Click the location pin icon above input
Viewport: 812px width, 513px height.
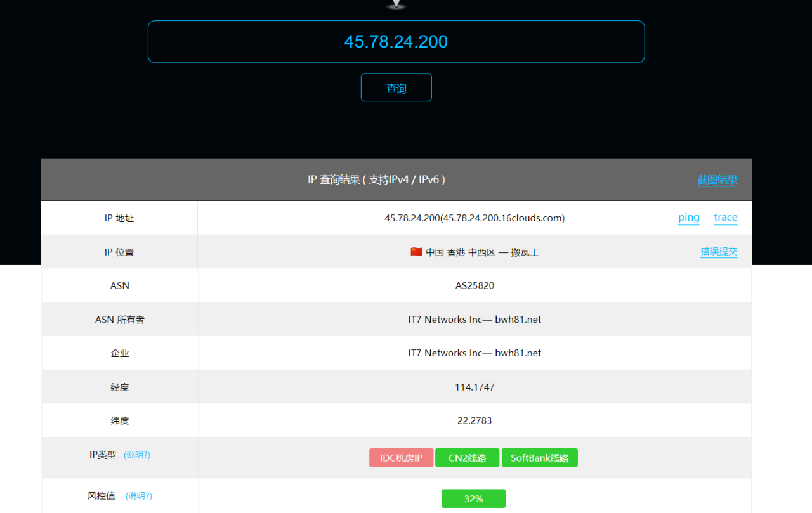click(x=396, y=4)
